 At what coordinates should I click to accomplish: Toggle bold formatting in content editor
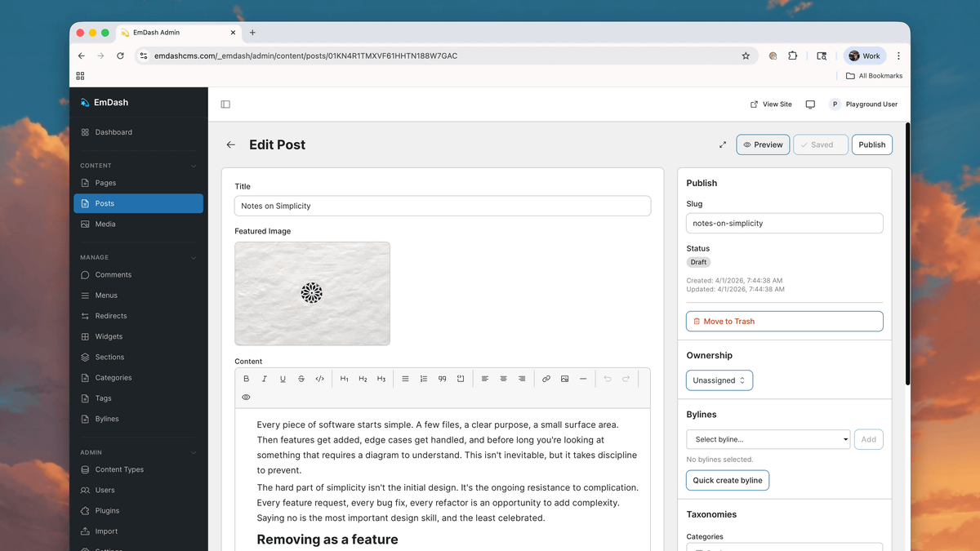[x=247, y=379]
